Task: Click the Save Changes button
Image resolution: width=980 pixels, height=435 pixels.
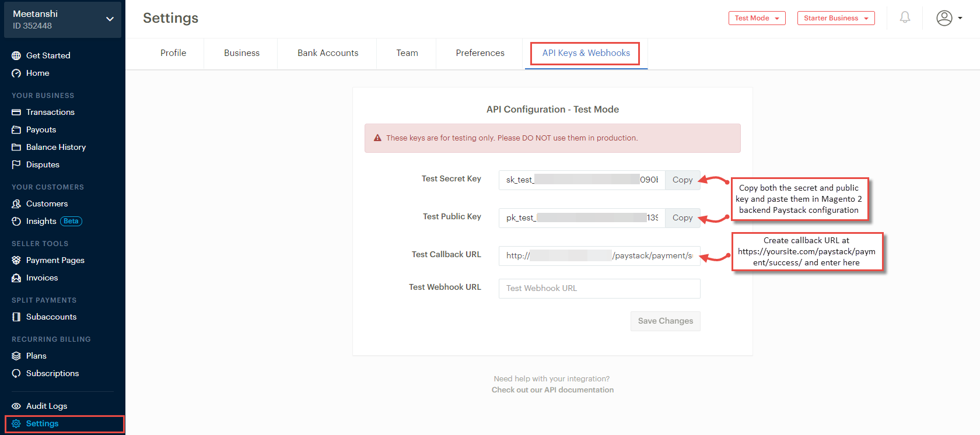Action: tap(666, 321)
